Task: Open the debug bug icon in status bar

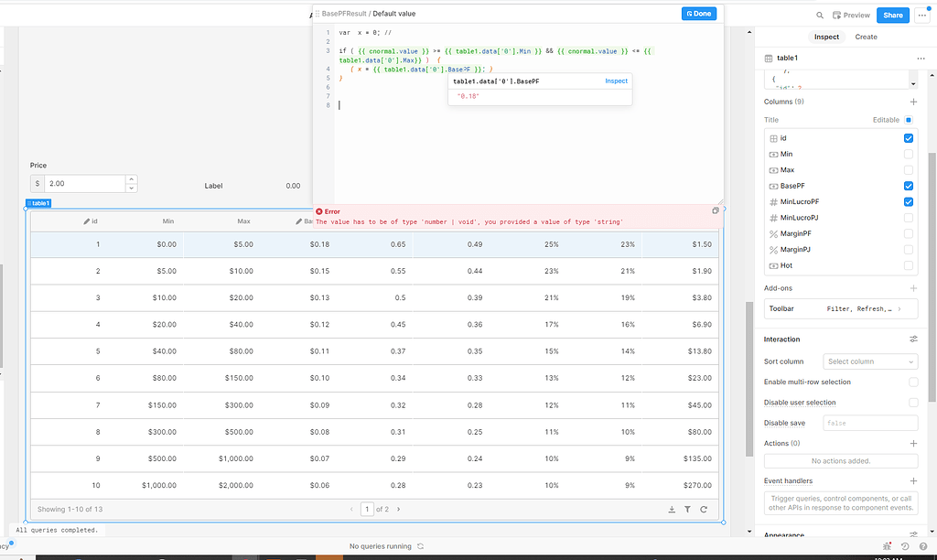Action: click(x=888, y=546)
